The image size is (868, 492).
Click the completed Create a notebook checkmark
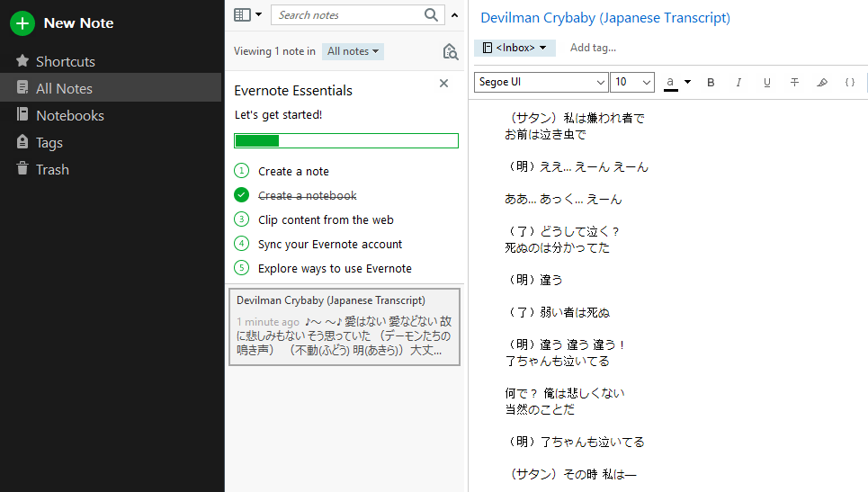click(241, 195)
